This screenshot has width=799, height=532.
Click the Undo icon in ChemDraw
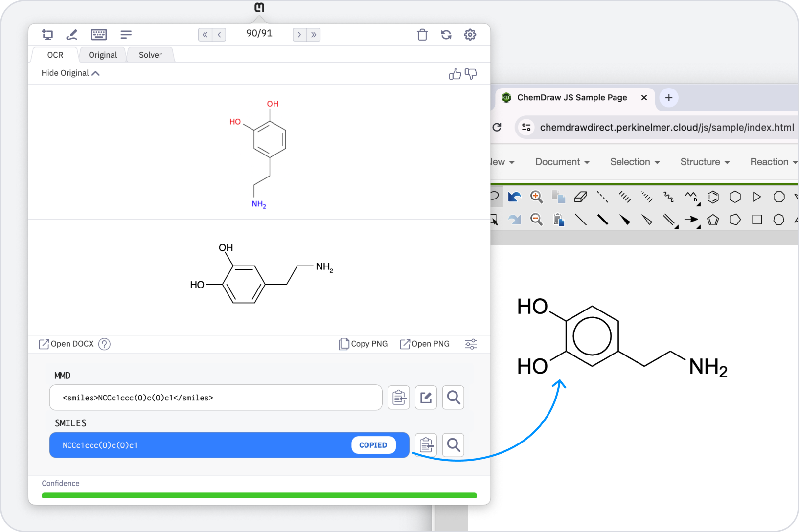click(x=514, y=197)
